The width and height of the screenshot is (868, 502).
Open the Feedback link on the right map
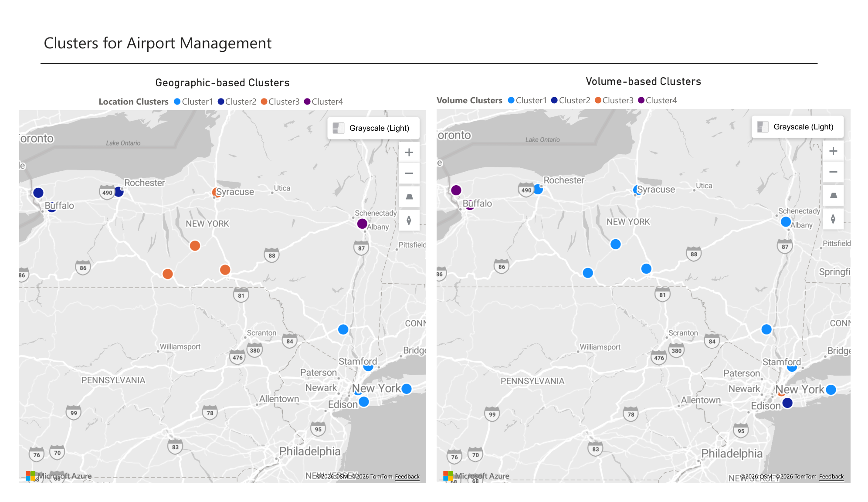831,476
